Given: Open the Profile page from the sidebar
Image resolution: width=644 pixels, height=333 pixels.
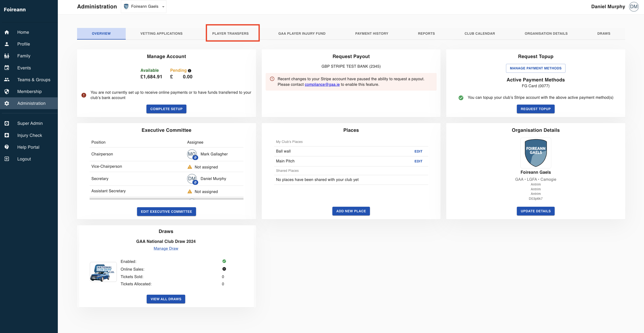Looking at the screenshot, I should (x=29, y=44).
